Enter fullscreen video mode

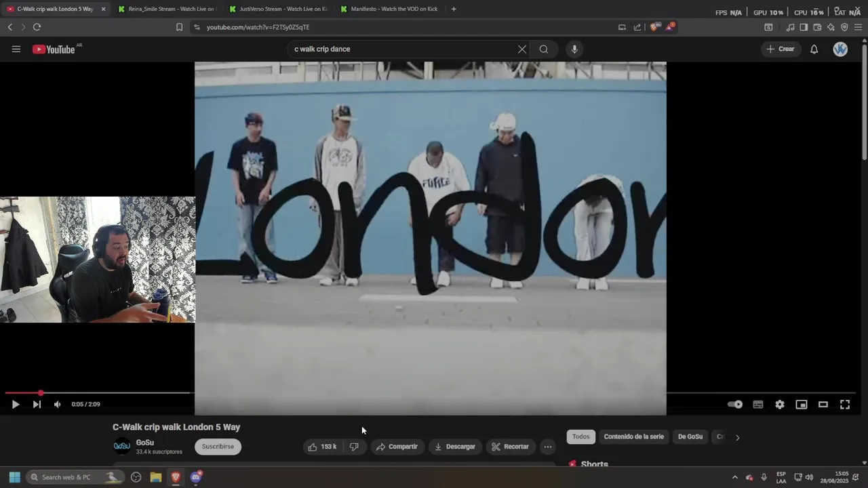coord(845,405)
